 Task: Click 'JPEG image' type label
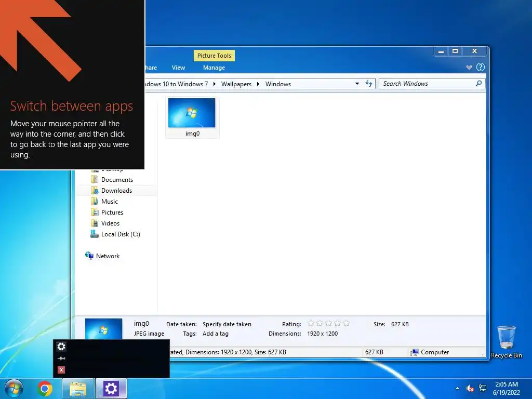coord(149,334)
